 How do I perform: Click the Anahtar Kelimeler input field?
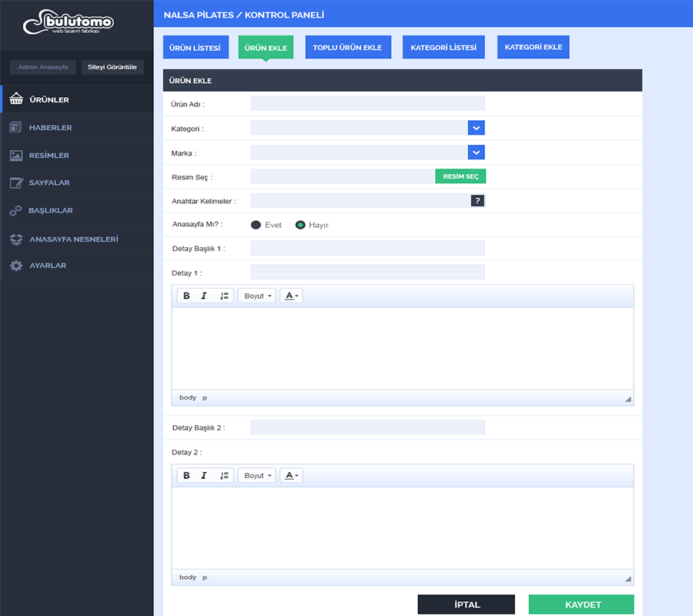360,201
